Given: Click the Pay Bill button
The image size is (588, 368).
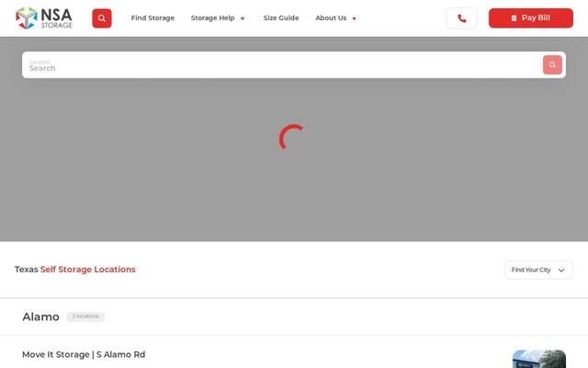Looking at the screenshot, I should (x=531, y=18).
